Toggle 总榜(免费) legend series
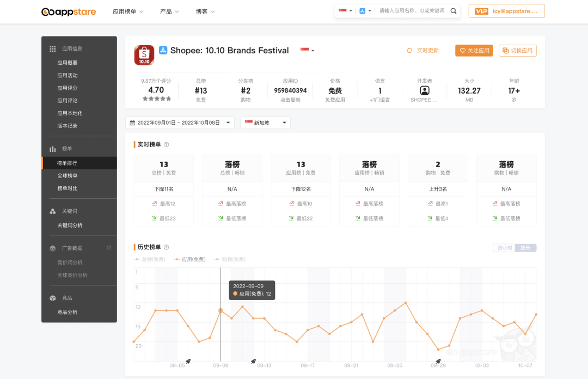This screenshot has width=588, height=379. click(150, 259)
